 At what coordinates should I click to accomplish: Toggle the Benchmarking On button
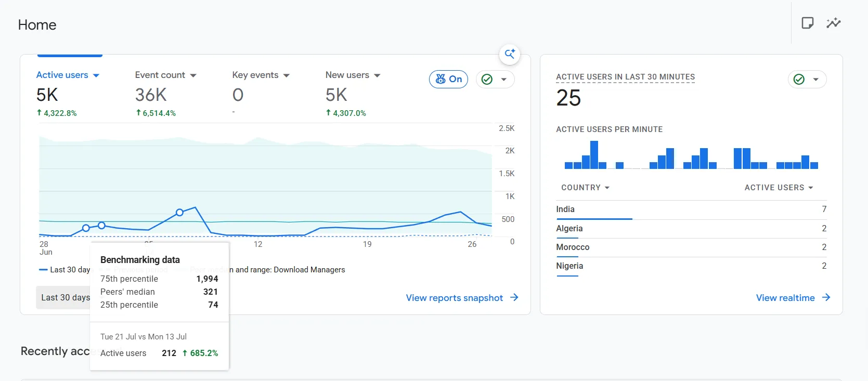(x=449, y=79)
